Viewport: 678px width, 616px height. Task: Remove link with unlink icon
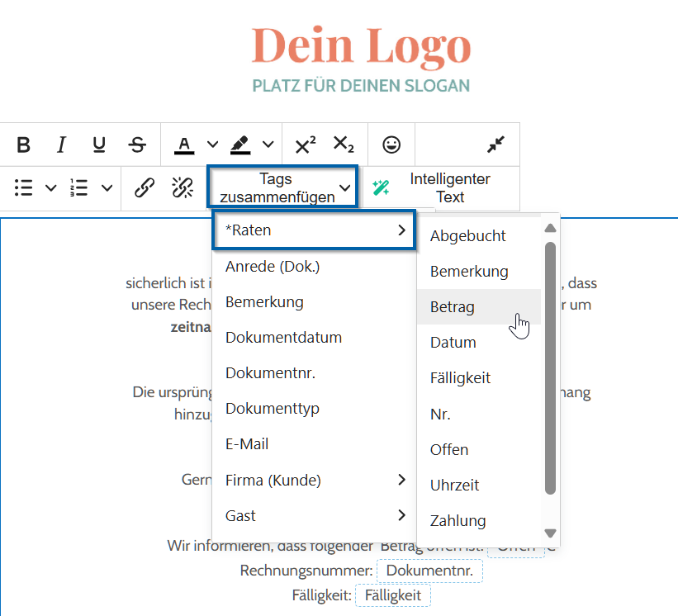[x=183, y=188]
